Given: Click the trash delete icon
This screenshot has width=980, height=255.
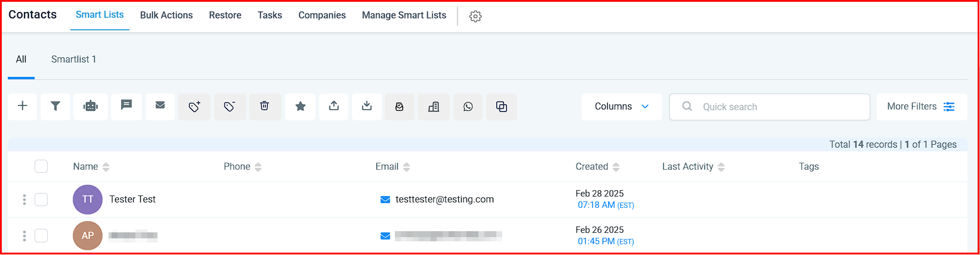Looking at the screenshot, I should pyautogui.click(x=265, y=107).
